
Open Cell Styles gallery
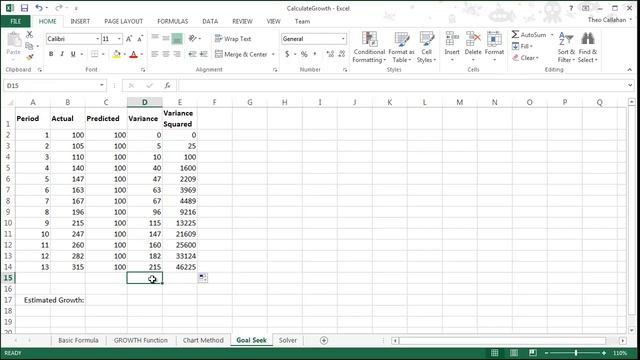pyautogui.click(x=427, y=47)
